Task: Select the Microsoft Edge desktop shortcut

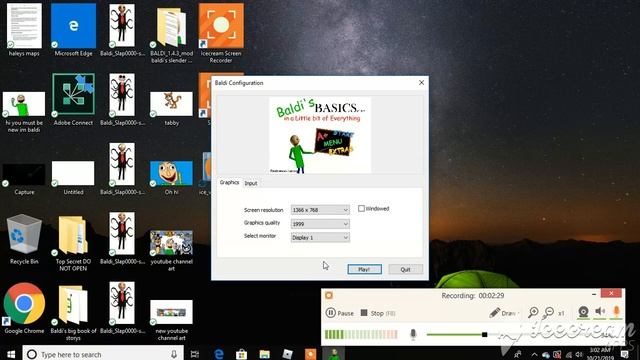Action: (73, 30)
